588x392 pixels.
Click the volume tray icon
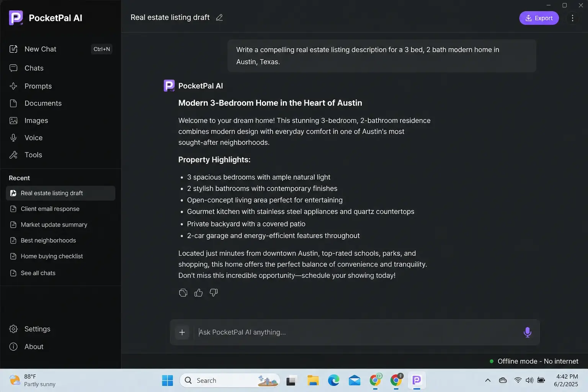(529, 381)
